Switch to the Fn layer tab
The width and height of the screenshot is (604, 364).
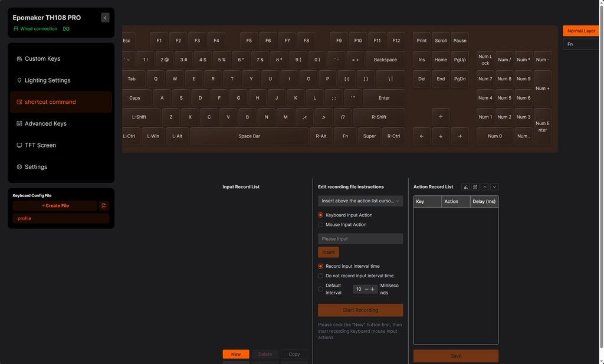click(581, 44)
